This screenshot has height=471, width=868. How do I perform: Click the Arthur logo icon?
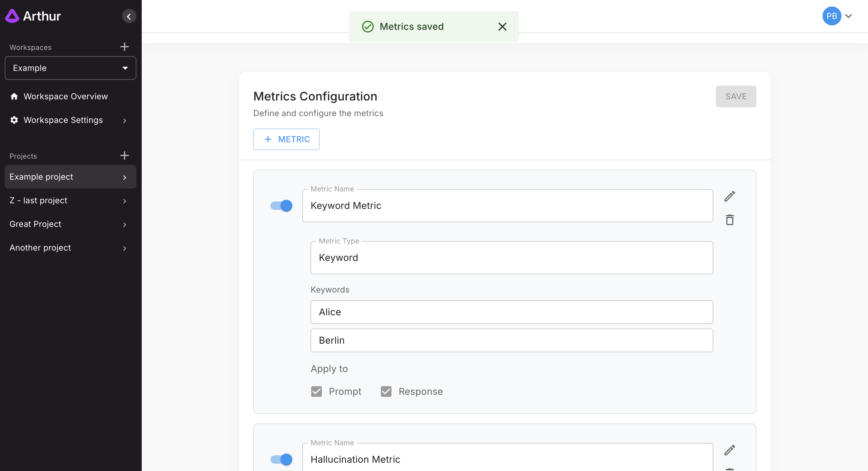pos(12,16)
